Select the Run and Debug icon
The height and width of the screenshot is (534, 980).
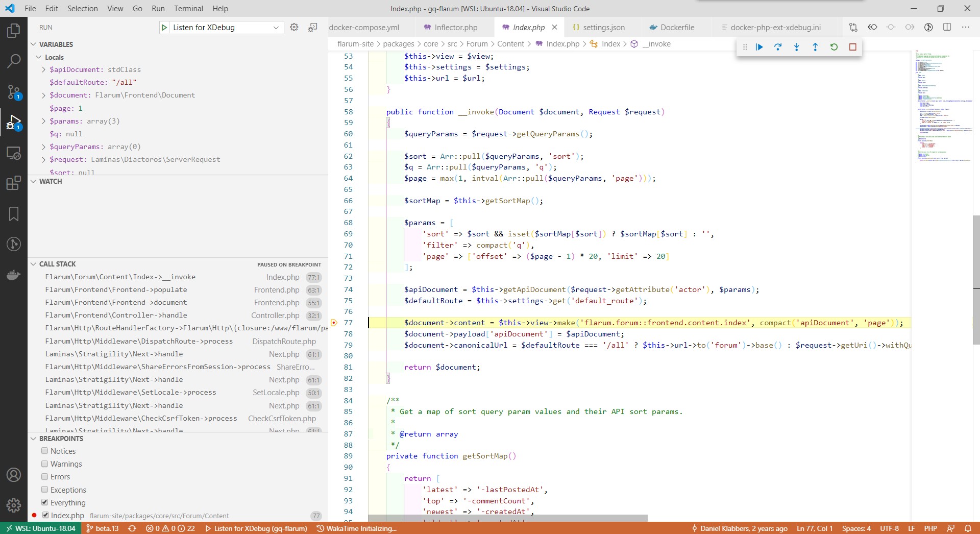coord(13,123)
